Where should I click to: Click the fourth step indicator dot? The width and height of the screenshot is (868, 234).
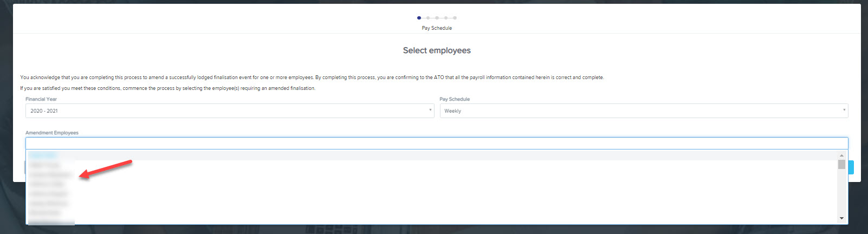446,18
